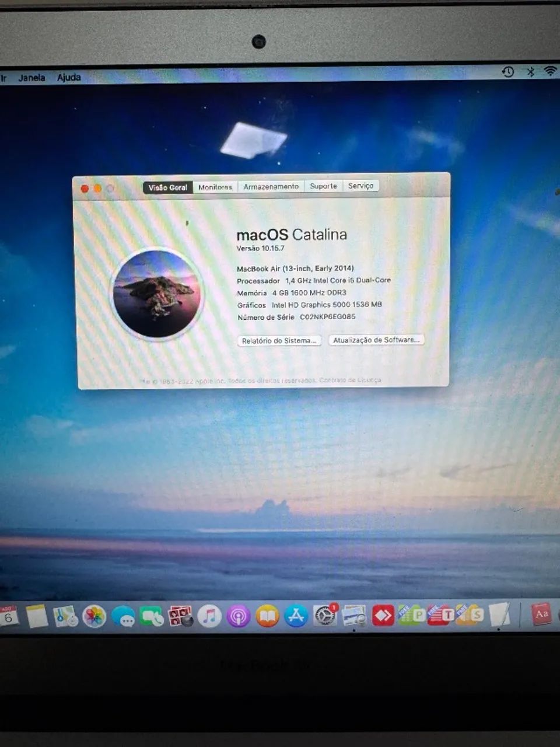Select the Visão Geral tab

tap(168, 187)
